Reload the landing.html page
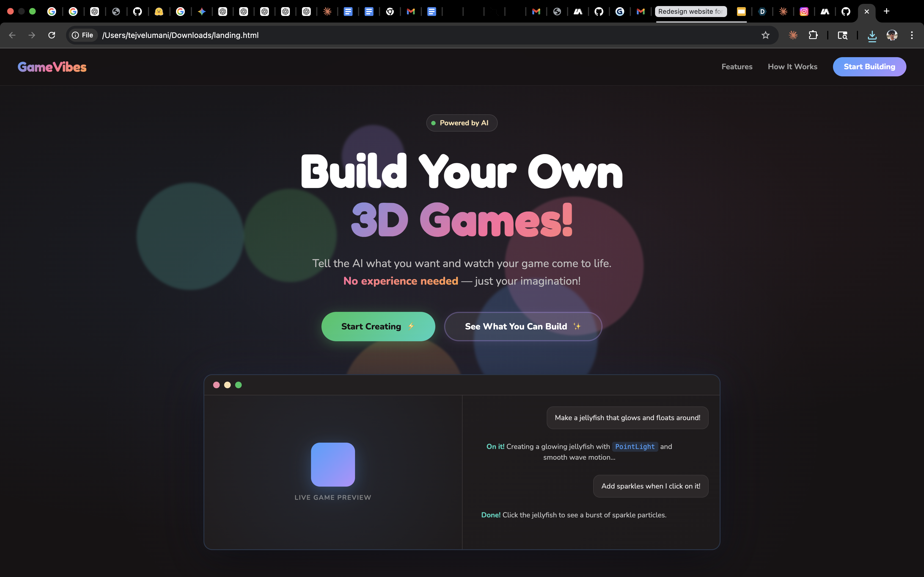Viewport: 924px width, 577px height. click(x=52, y=35)
